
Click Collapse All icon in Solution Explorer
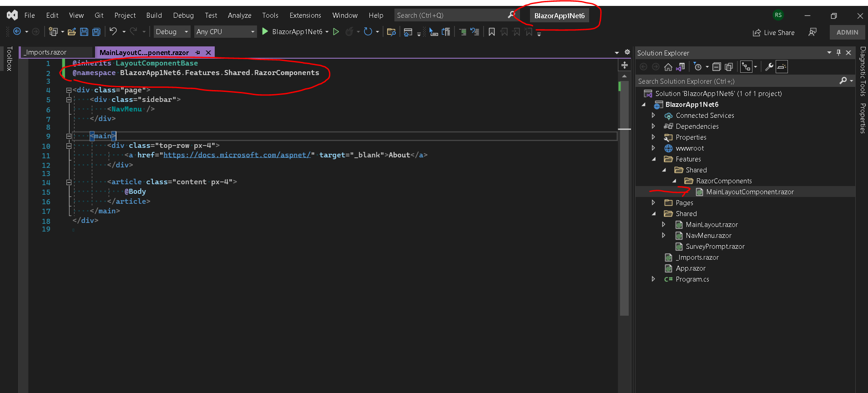tap(717, 67)
